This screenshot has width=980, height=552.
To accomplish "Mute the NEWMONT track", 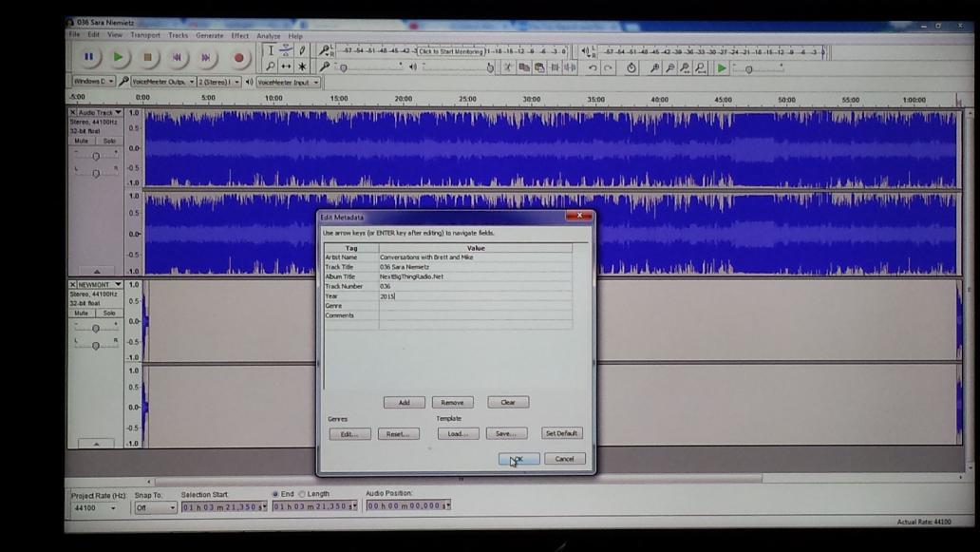I will (82, 313).
